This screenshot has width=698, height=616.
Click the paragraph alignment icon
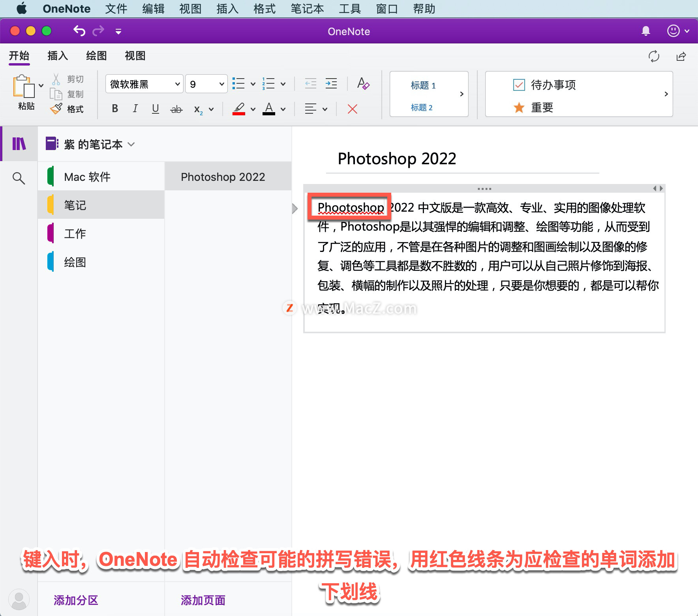[x=311, y=109]
